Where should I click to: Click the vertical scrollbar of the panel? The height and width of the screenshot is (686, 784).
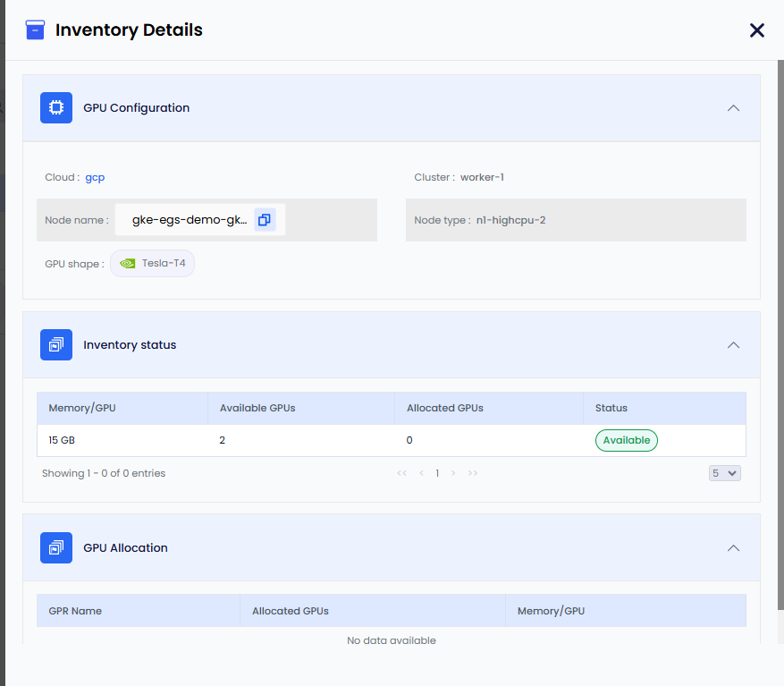pos(780,335)
